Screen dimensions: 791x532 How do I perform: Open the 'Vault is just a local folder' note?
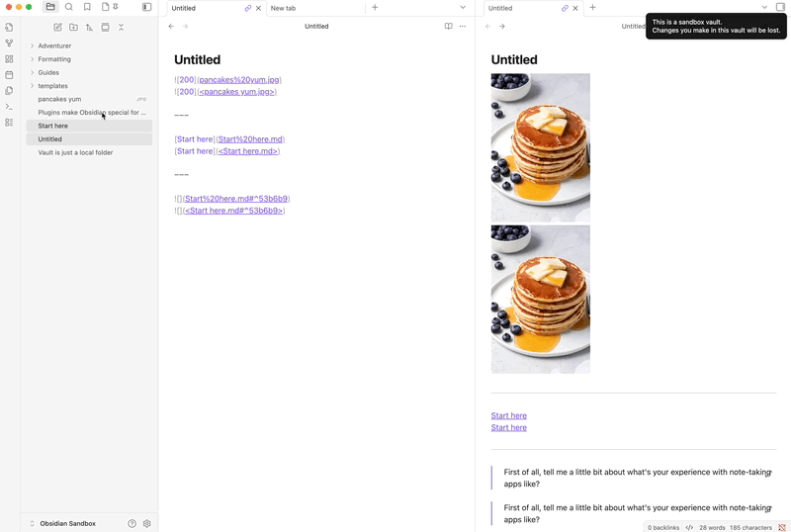75,152
